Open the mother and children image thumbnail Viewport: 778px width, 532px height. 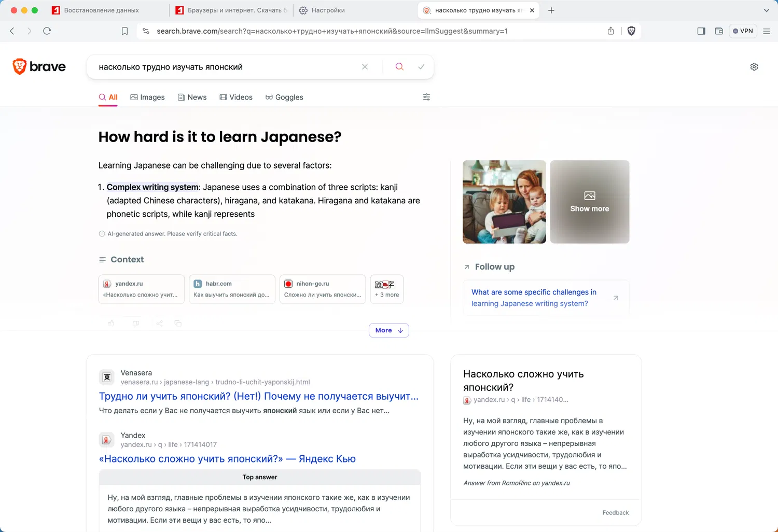click(504, 202)
